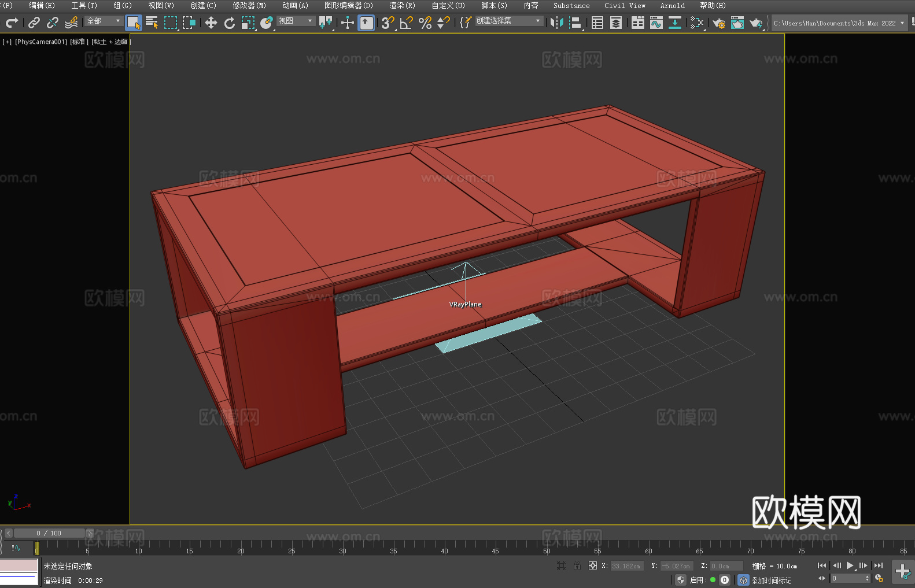Open 创建选择集 named selection dropdown
Image resolution: width=915 pixels, height=588 pixels.
(x=509, y=21)
